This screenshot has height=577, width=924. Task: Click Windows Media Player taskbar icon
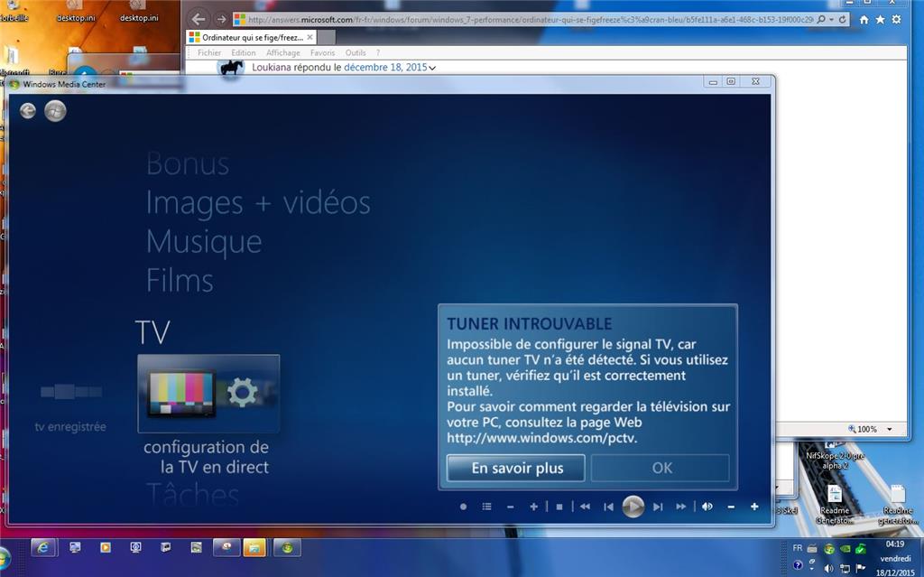pyautogui.click(x=105, y=548)
